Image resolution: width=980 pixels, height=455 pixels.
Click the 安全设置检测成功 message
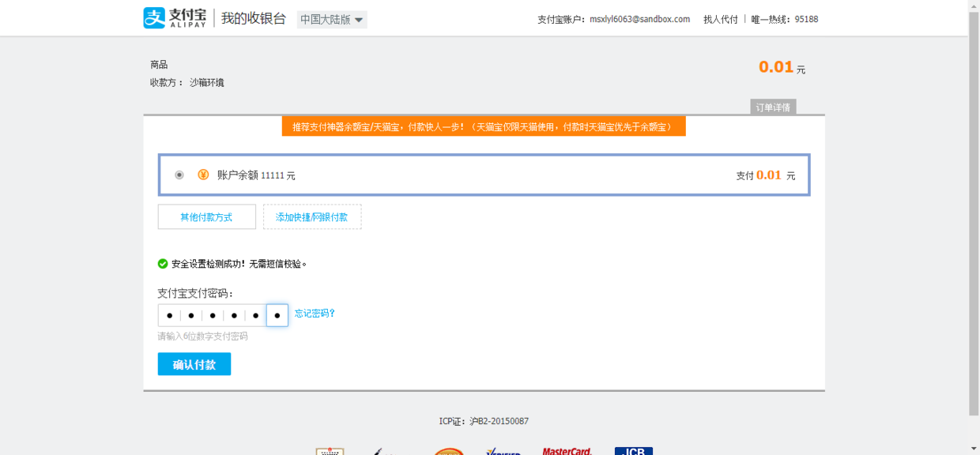(x=239, y=264)
